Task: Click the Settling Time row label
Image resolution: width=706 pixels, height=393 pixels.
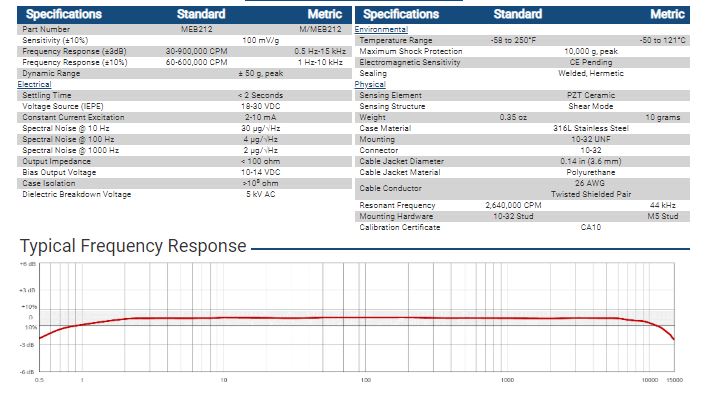Action: [x=47, y=95]
